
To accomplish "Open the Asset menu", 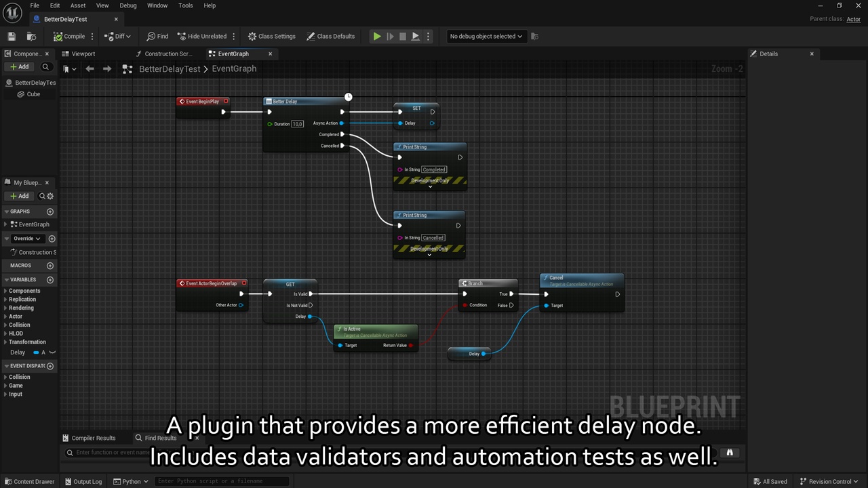I will [78, 5].
